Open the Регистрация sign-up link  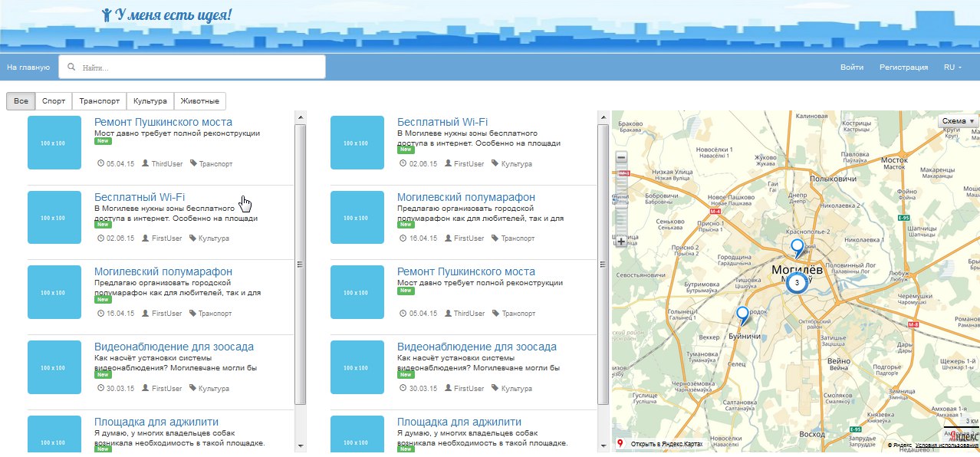(x=904, y=67)
